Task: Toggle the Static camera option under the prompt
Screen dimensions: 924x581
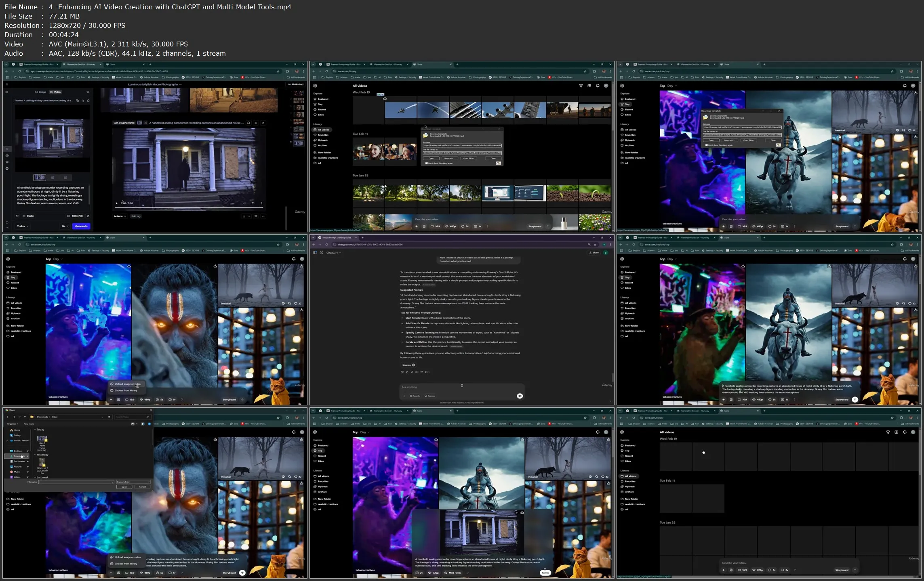Action: point(28,216)
